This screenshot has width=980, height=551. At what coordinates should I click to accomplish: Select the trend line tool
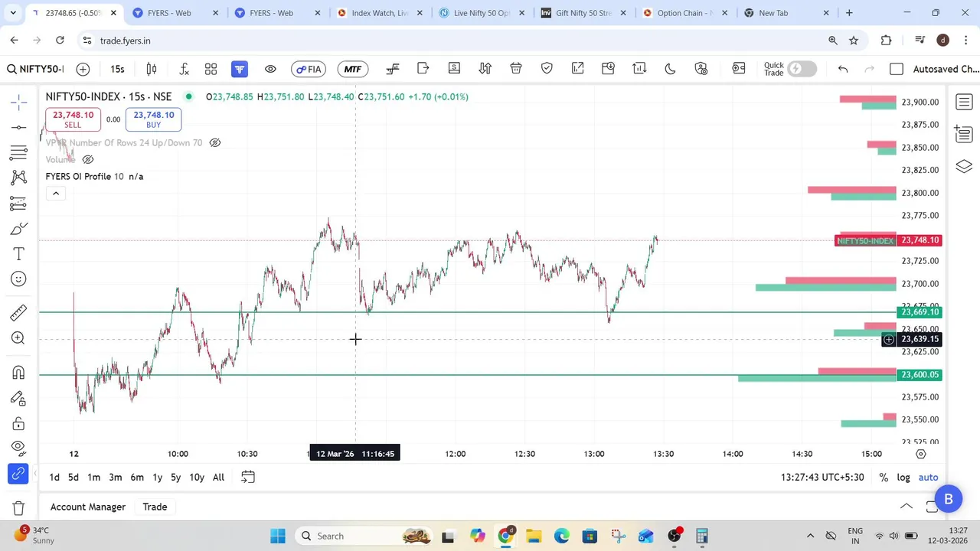coord(19,127)
